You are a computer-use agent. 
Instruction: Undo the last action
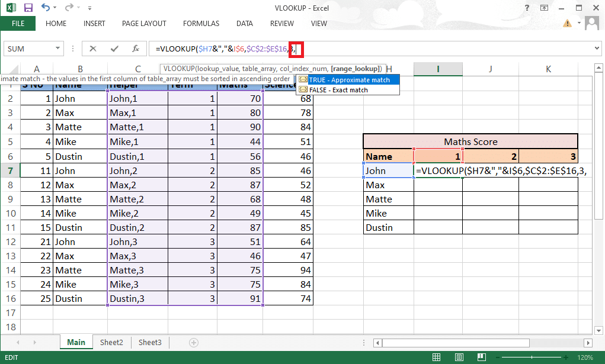(x=46, y=8)
